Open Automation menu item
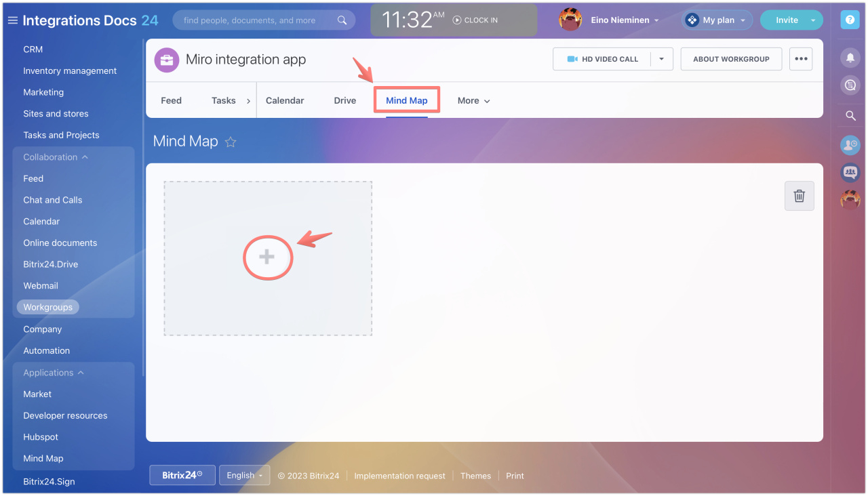 [47, 351]
